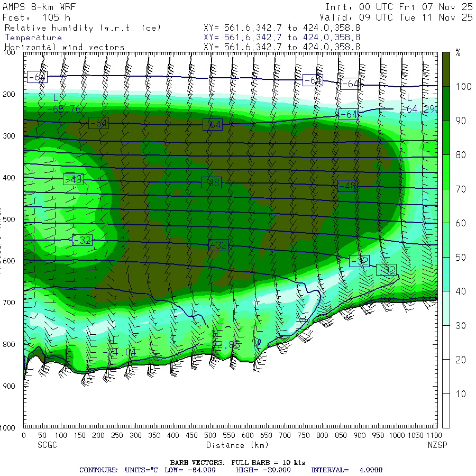The image size is (476, 476).
Task: Click the "LOW= -64.000" contour text
Action: pyautogui.click(x=190, y=470)
